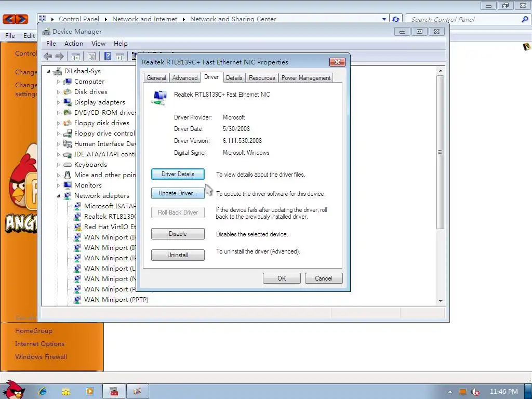This screenshot has height=399, width=532.
Task: Expand the Keyboards node
Action: pyautogui.click(x=58, y=165)
